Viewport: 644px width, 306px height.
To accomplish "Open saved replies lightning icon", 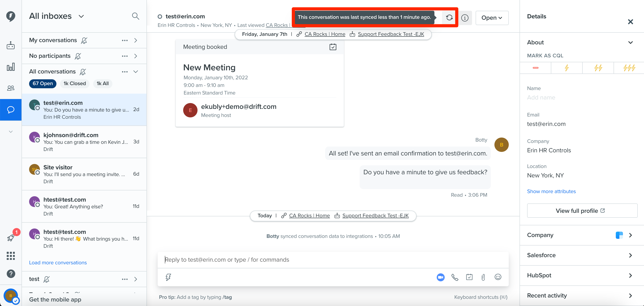I will coord(168,277).
